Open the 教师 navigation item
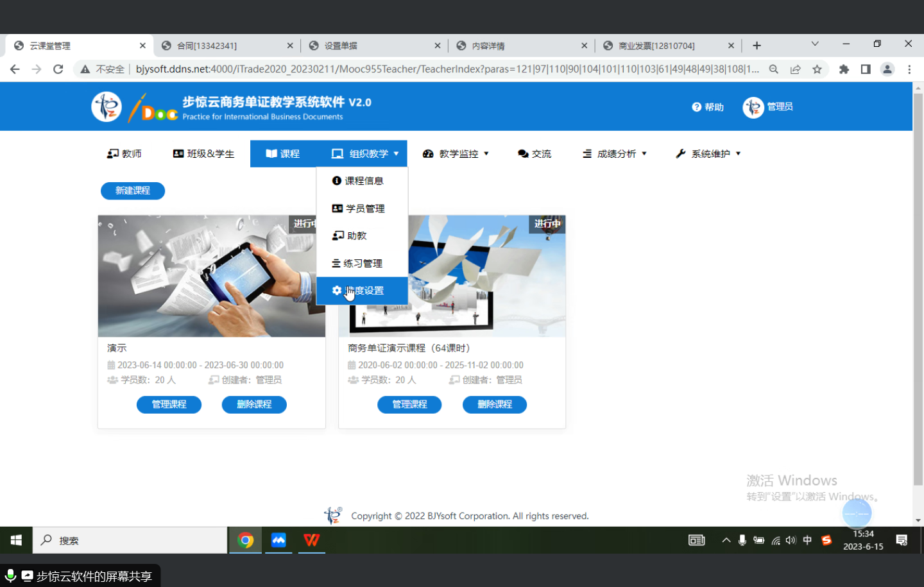The width and height of the screenshot is (924, 587). click(124, 154)
